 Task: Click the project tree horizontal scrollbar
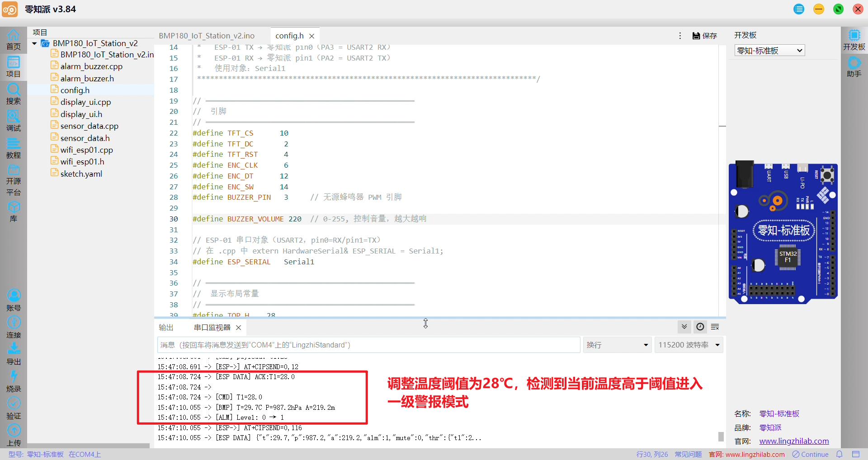(x=89, y=446)
